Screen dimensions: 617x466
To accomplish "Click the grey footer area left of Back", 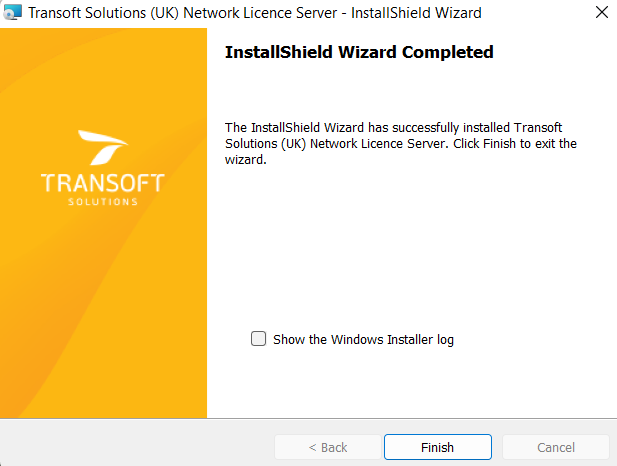I will [x=136, y=443].
